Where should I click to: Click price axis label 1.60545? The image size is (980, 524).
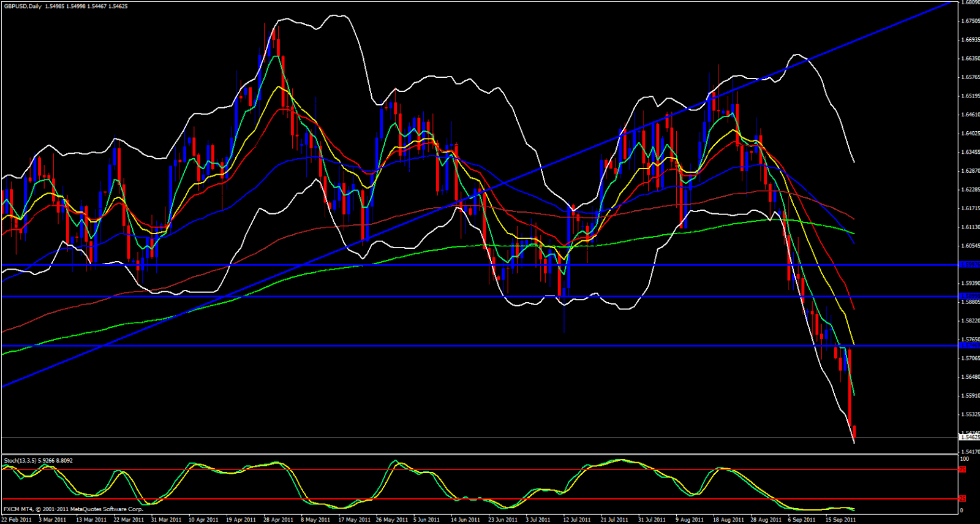tap(971, 246)
